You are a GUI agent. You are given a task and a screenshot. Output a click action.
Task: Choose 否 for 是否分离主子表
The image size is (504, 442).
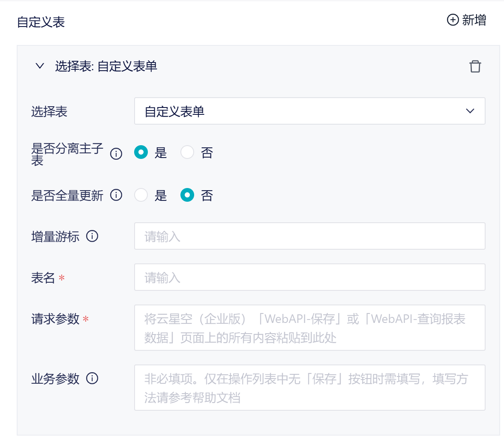click(187, 152)
